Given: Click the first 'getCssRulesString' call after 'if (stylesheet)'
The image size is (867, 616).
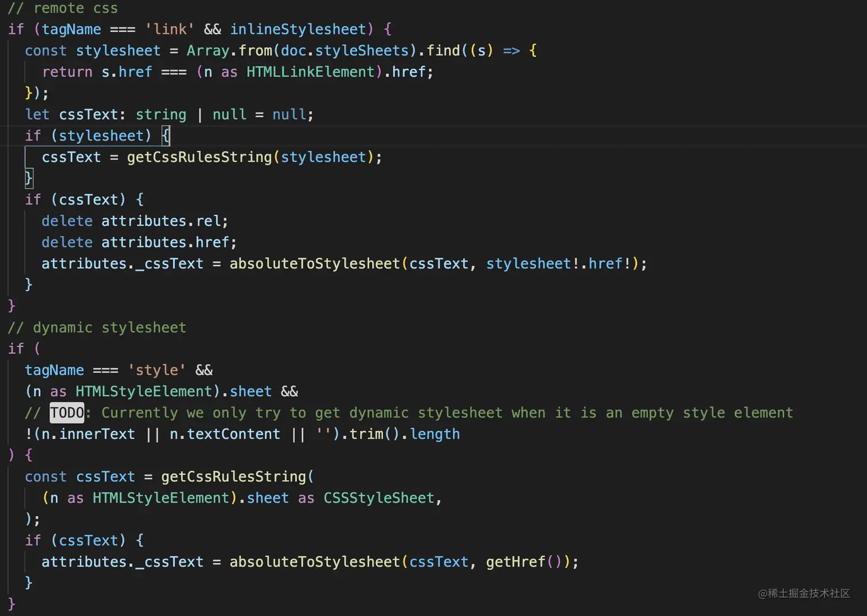Looking at the screenshot, I should tap(200, 157).
